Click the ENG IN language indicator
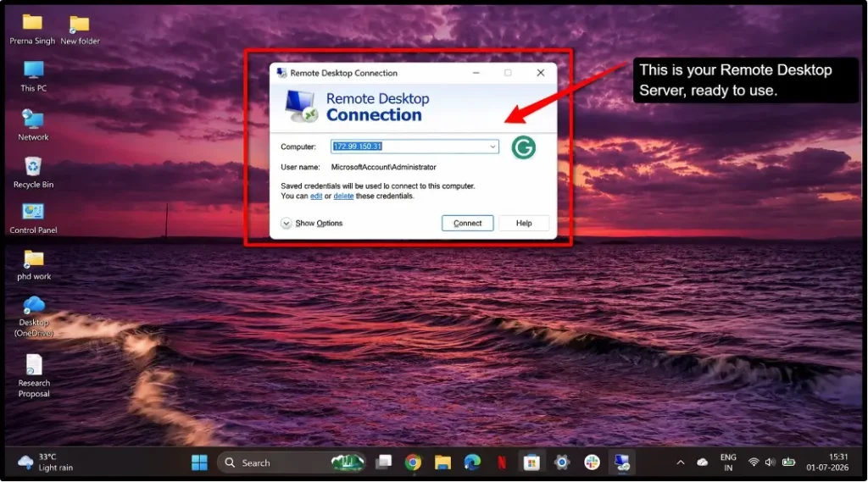Viewport: 868px width, 482px height. [x=728, y=463]
